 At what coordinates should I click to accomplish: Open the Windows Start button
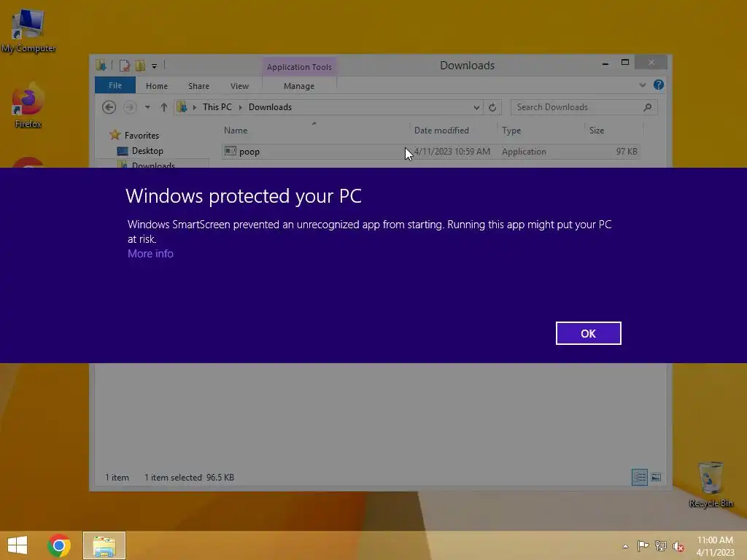(18, 545)
